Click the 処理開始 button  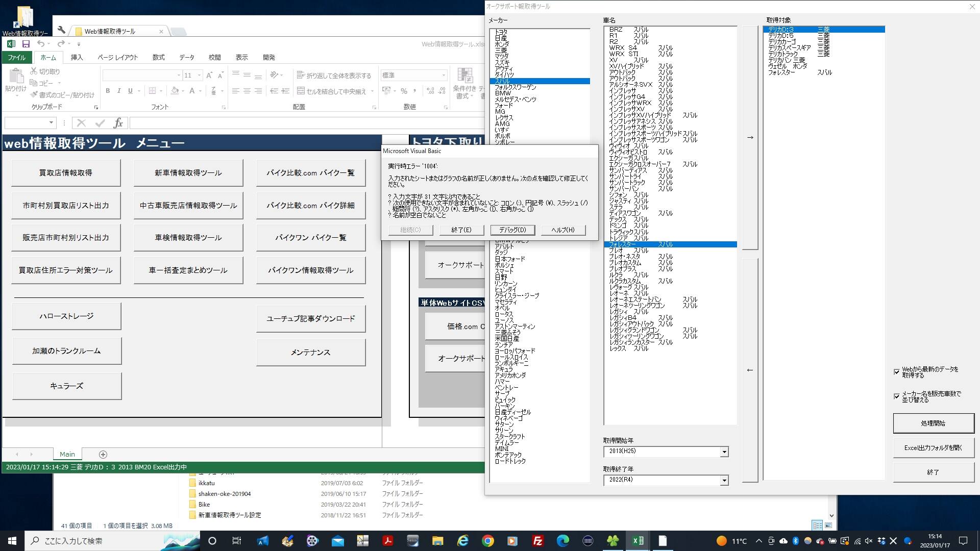coord(933,423)
